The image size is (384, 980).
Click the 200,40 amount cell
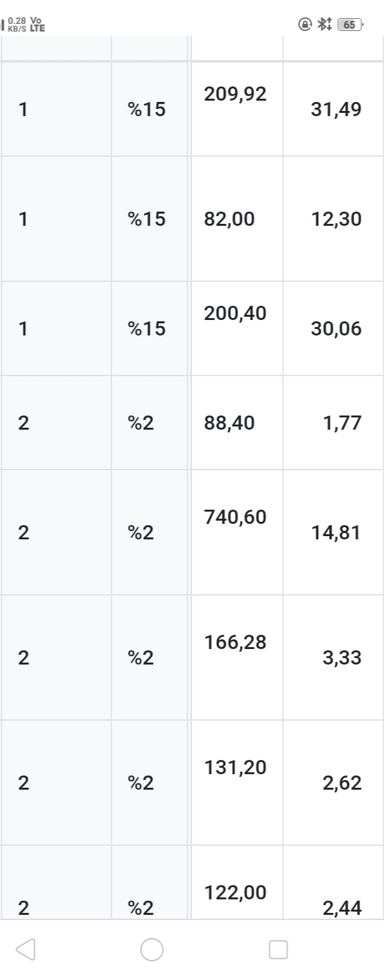(237, 328)
